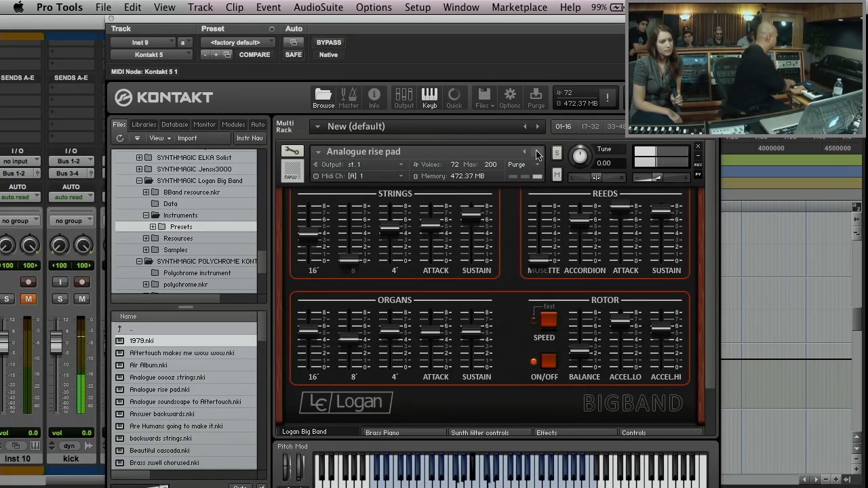Expand the Samples folder

pyautogui.click(x=146, y=249)
